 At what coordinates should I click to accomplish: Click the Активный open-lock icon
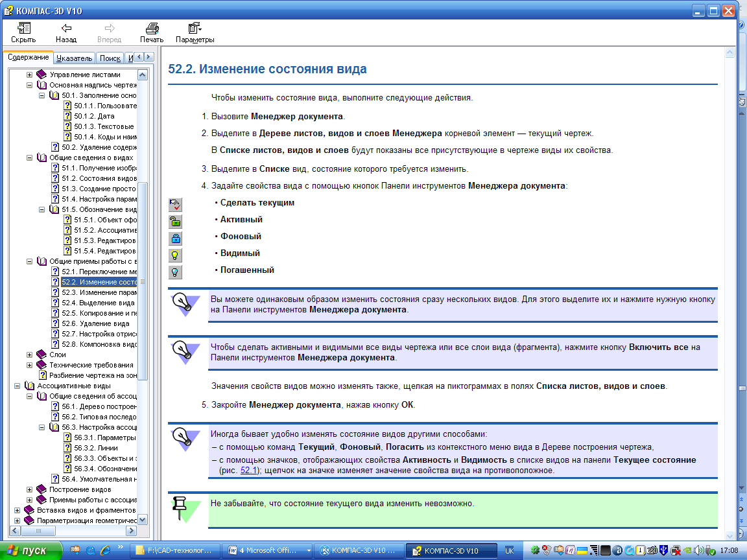pyautogui.click(x=175, y=222)
